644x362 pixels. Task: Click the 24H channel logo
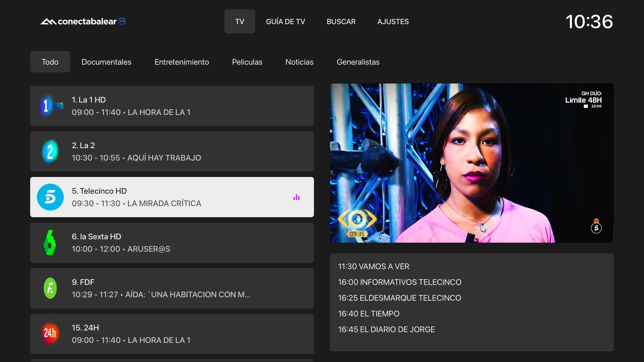point(50,333)
